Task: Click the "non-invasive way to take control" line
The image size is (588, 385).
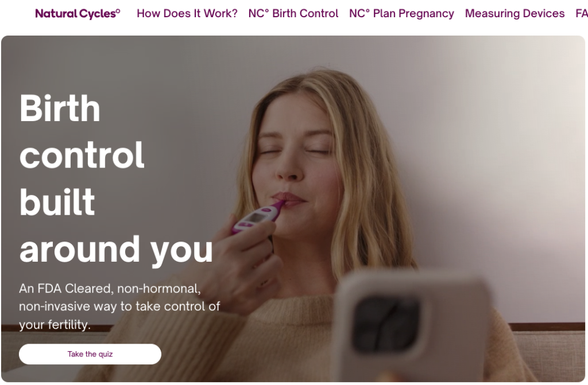Action: [119, 306]
